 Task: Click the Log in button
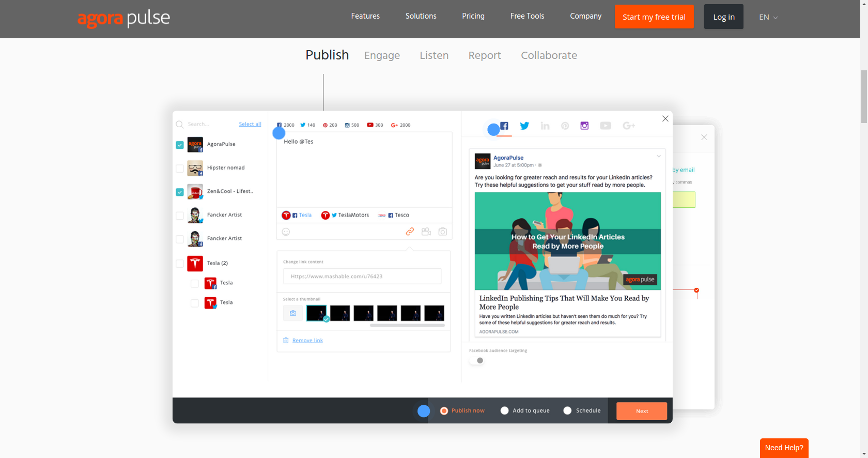pyautogui.click(x=724, y=17)
